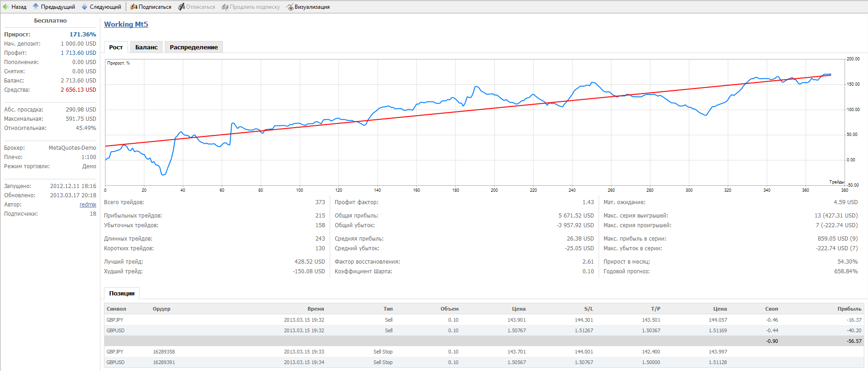Click the Тип column header
Screen dimensions: 868x371
click(x=388, y=309)
